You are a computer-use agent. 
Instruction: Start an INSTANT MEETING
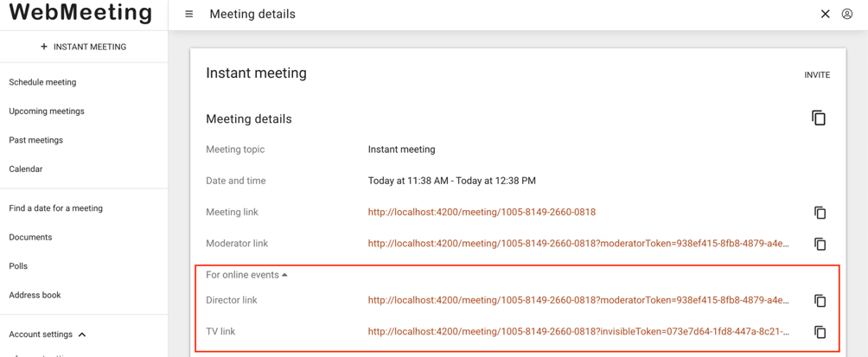(x=84, y=47)
